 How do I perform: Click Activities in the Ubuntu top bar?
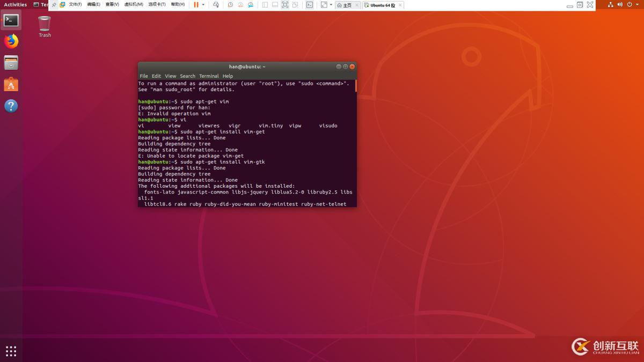[15, 4]
